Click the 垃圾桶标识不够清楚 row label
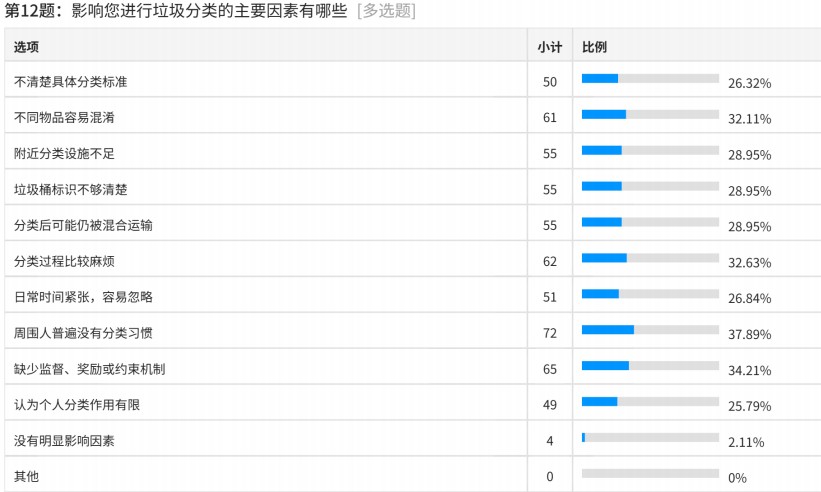Image resolution: width=821 pixels, height=492 pixels. [x=71, y=189]
